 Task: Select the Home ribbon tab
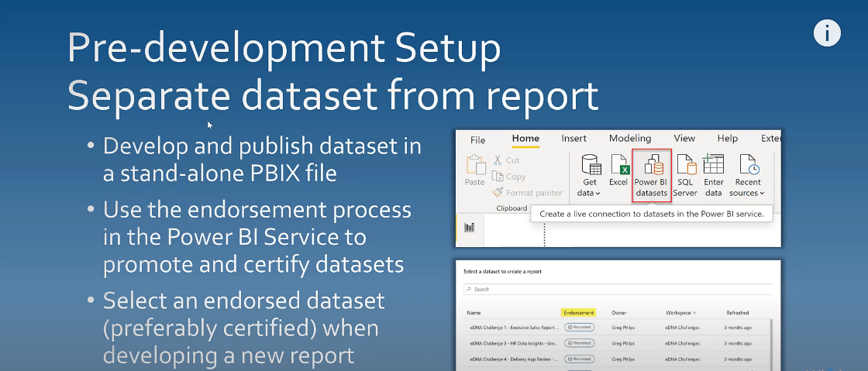coord(525,139)
